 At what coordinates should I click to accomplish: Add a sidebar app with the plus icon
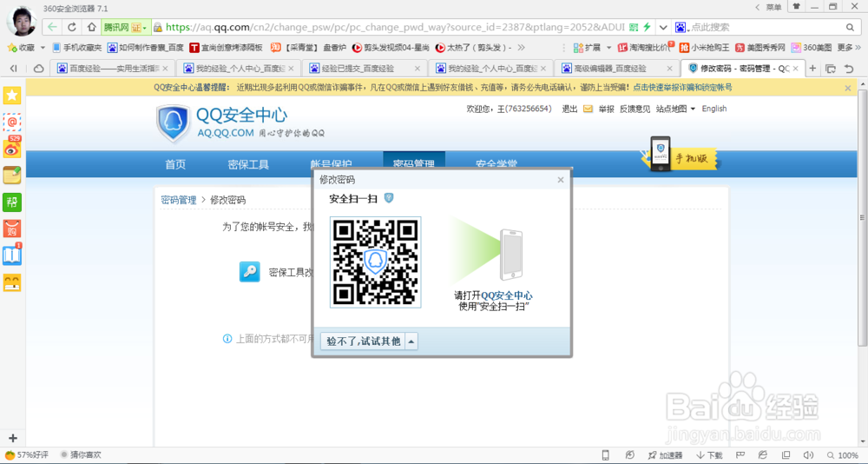13,438
